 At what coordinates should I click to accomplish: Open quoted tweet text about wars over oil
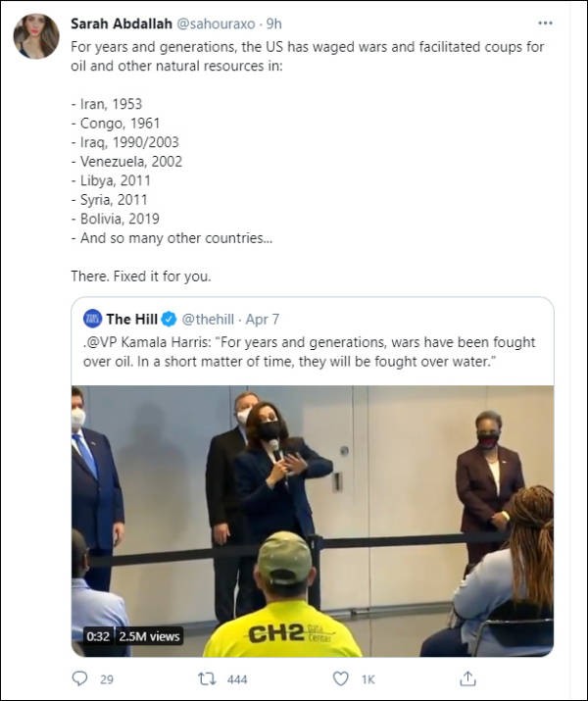(312, 351)
